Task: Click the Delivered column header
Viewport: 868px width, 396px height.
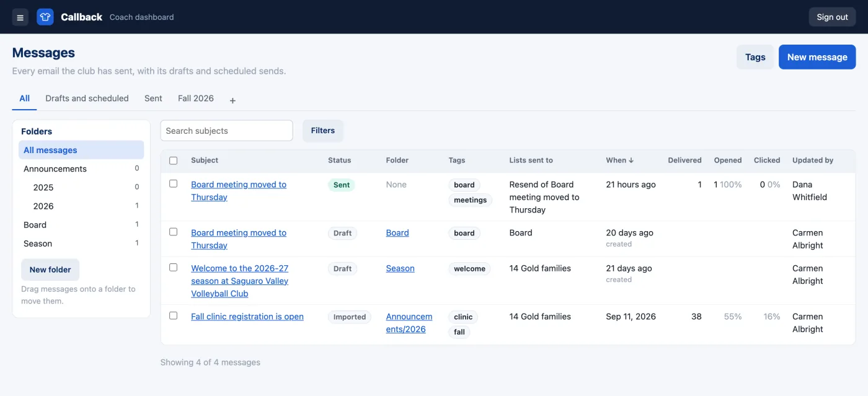Action: coord(684,160)
